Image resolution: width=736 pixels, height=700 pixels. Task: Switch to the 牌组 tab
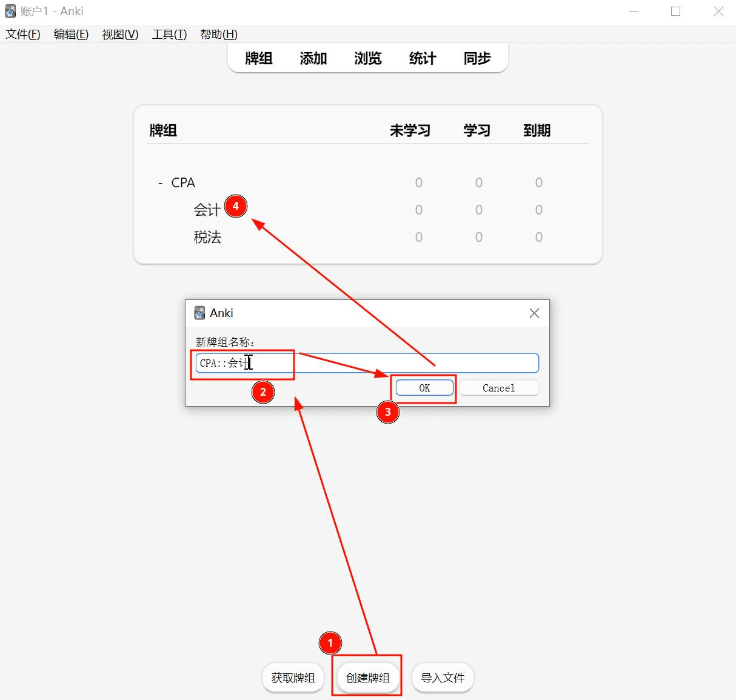259,58
